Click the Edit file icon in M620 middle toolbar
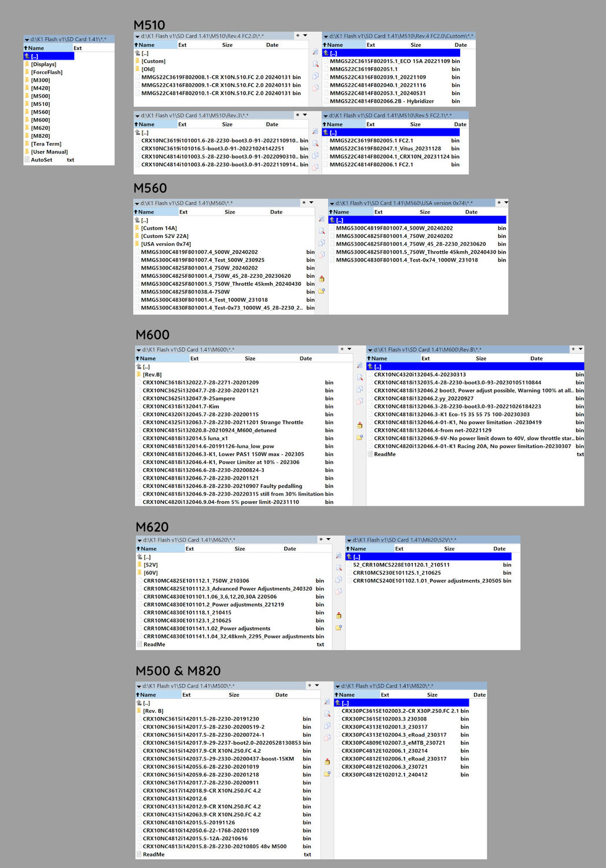The height and width of the screenshot is (868, 606). [339, 568]
